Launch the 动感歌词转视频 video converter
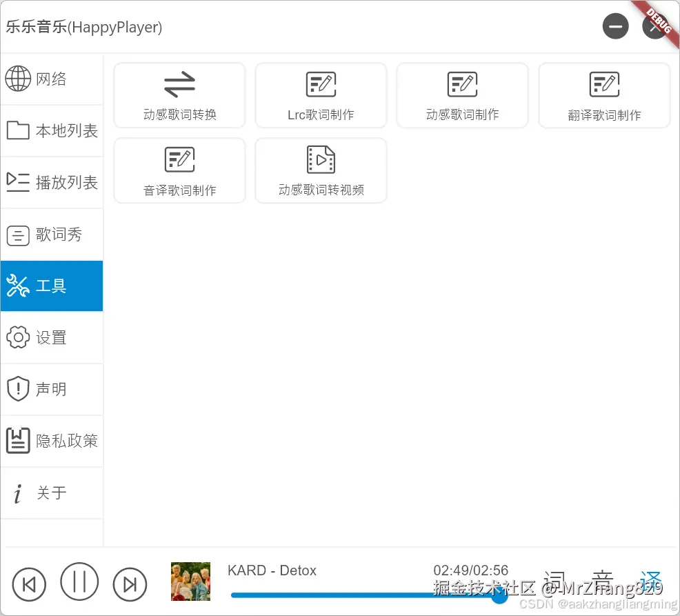The image size is (680, 616). [x=321, y=170]
